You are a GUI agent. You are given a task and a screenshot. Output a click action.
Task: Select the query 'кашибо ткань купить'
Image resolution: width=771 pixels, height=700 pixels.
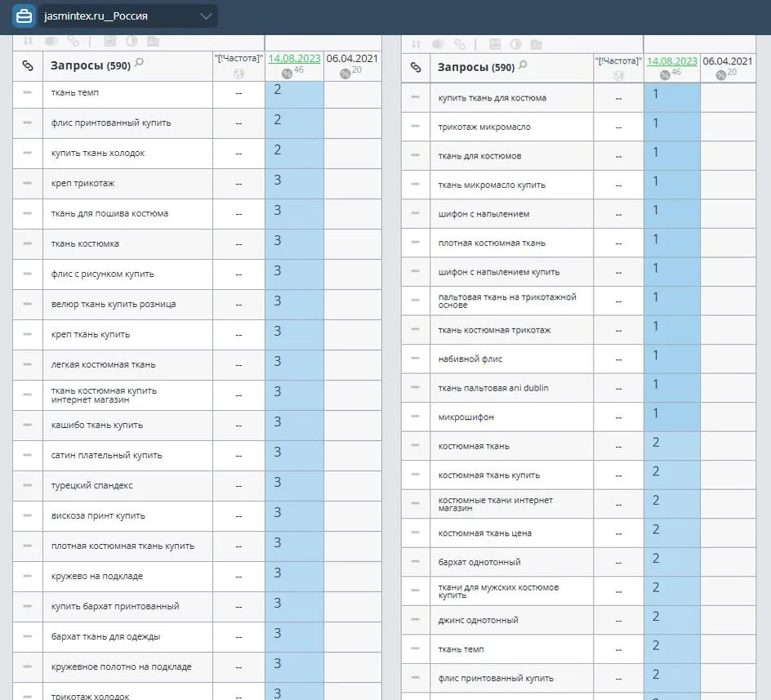[x=97, y=425]
